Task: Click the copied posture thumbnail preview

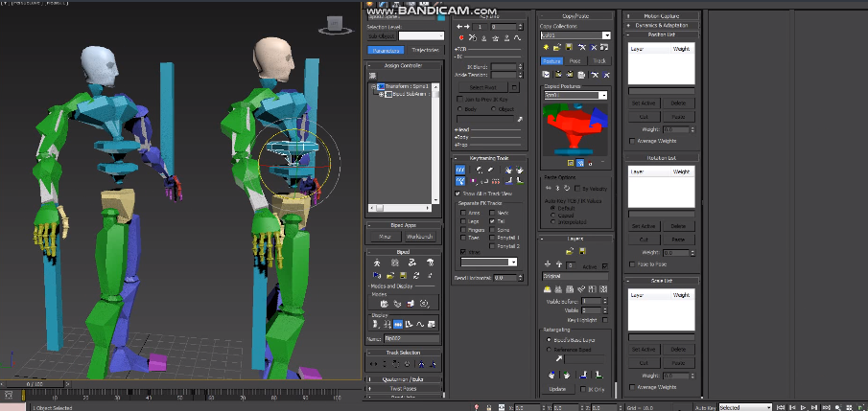Action: tap(575, 128)
